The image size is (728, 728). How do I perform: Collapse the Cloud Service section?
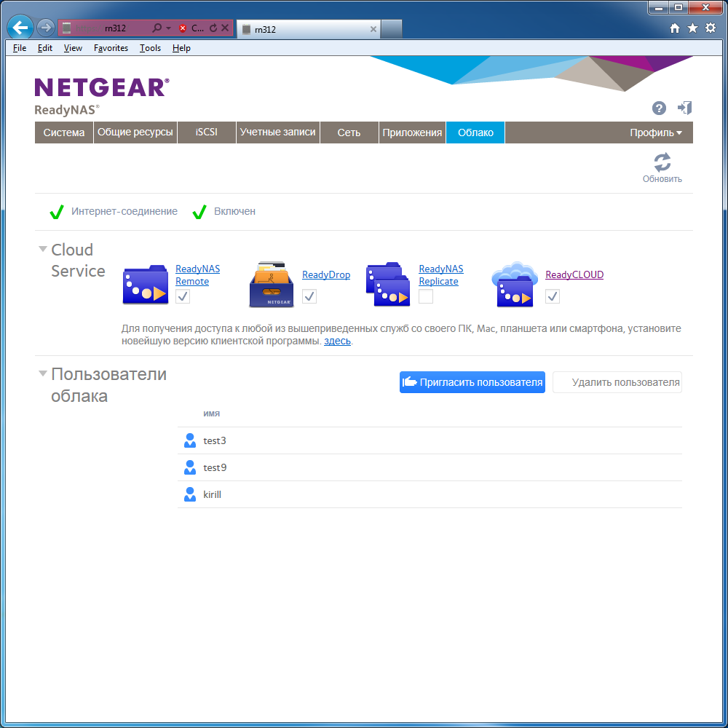pyautogui.click(x=43, y=249)
